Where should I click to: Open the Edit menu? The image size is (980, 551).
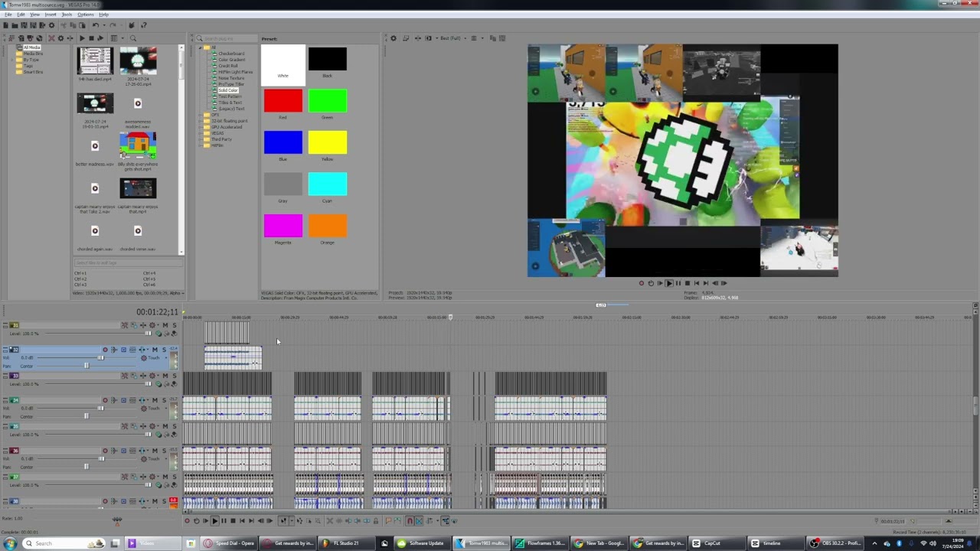coord(21,15)
